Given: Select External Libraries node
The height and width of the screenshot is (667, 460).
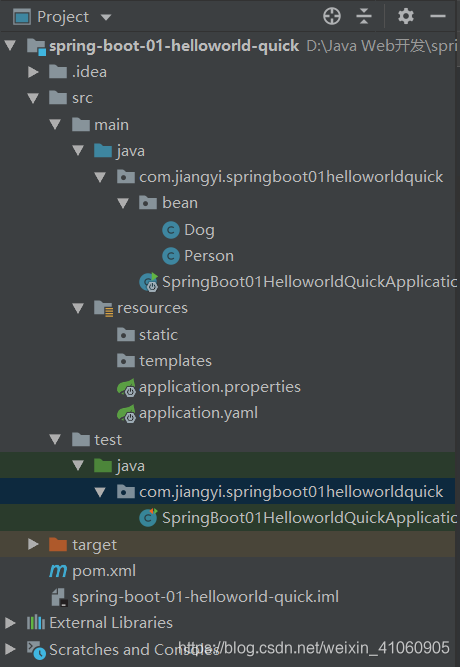Looking at the screenshot, I should 111,623.
